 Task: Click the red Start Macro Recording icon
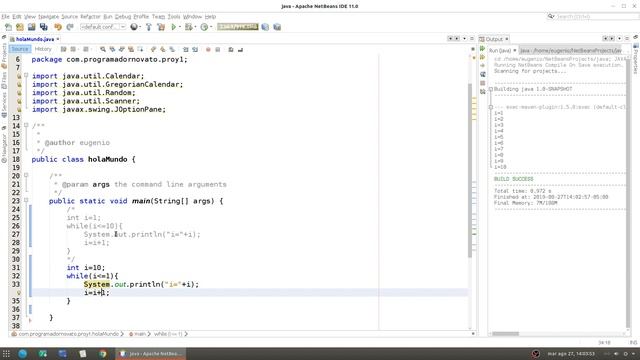(208, 49)
